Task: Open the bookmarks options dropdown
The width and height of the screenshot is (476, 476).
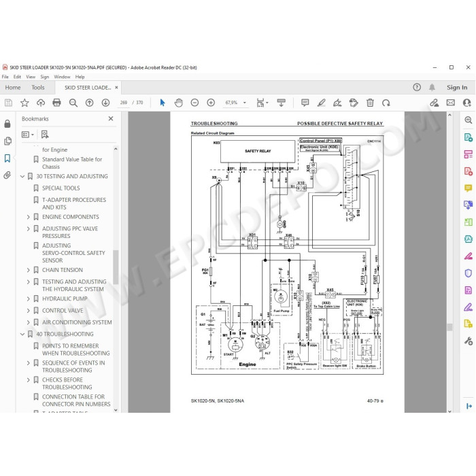Action: 28,135
